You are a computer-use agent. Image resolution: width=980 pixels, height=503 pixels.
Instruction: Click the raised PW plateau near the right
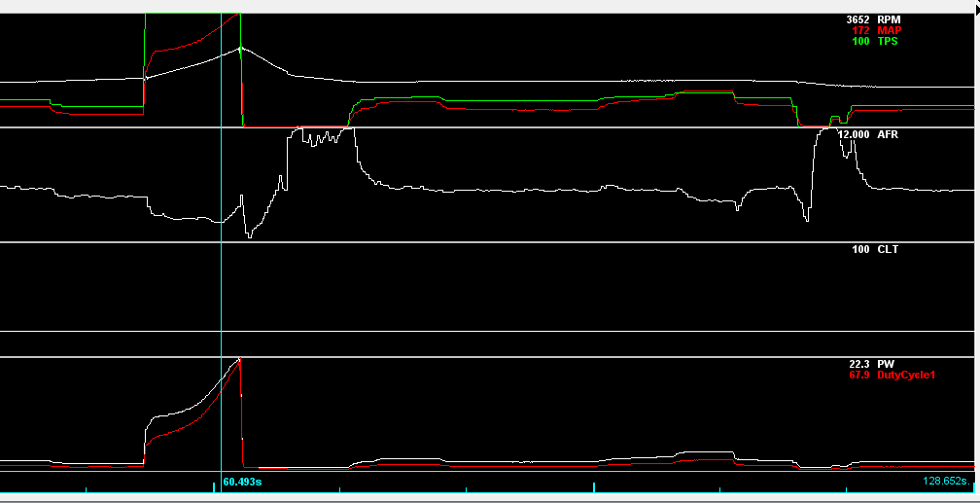pyautogui.click(x=707, y=453)
